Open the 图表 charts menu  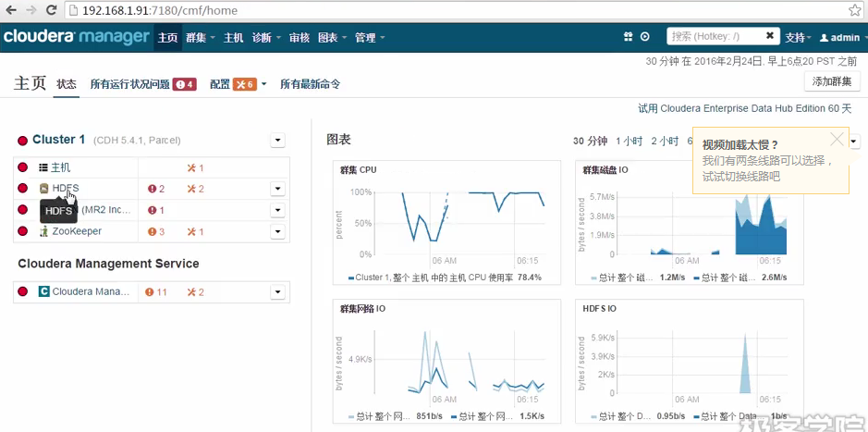pos(332,38)
